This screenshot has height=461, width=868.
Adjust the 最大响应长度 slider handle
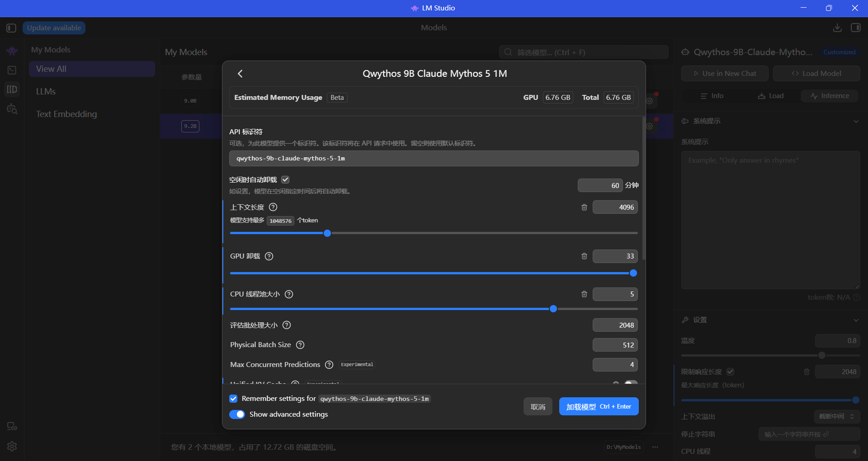pos(855,400)
